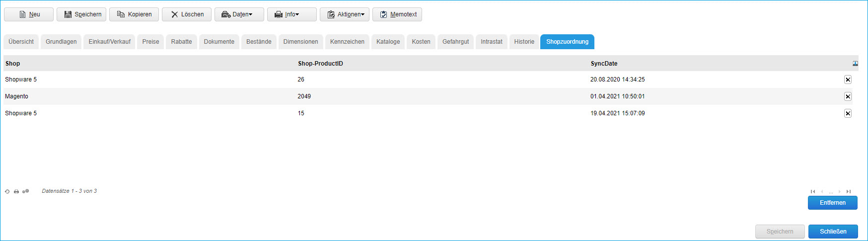Open the Daten dropdown menu
The image size is (868, 241).
tap(239, 14)
